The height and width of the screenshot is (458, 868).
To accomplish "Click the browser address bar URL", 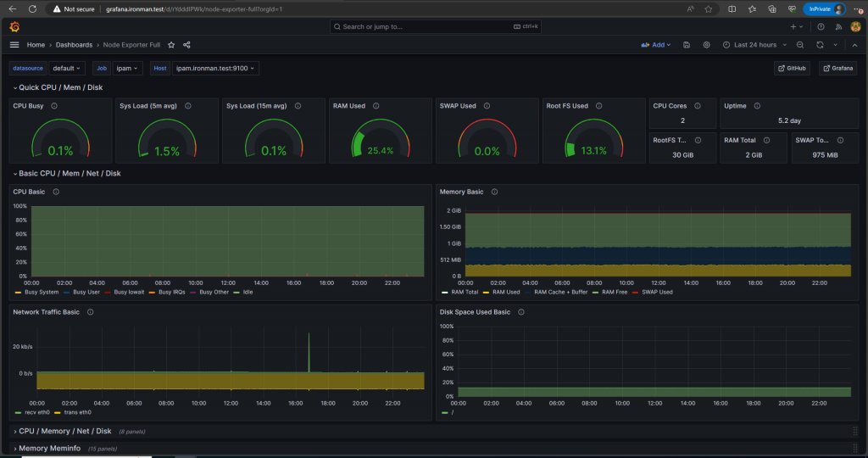I will point(194,8).
